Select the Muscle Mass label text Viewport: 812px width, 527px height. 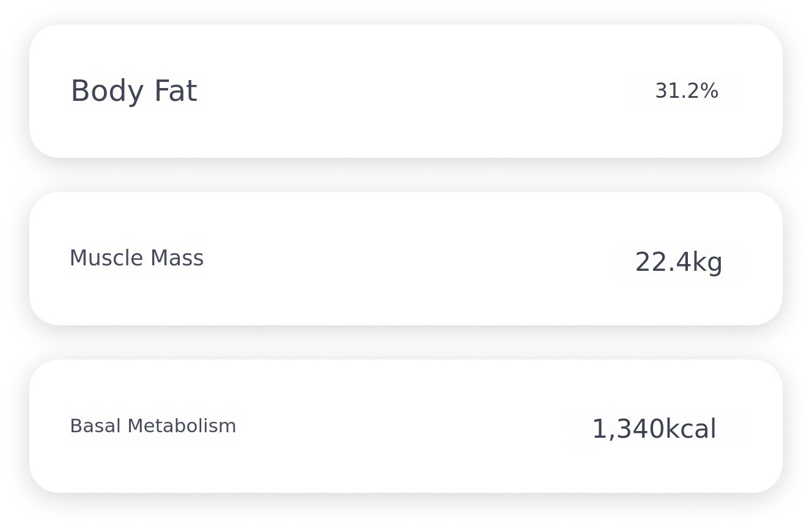pos(136,259)
